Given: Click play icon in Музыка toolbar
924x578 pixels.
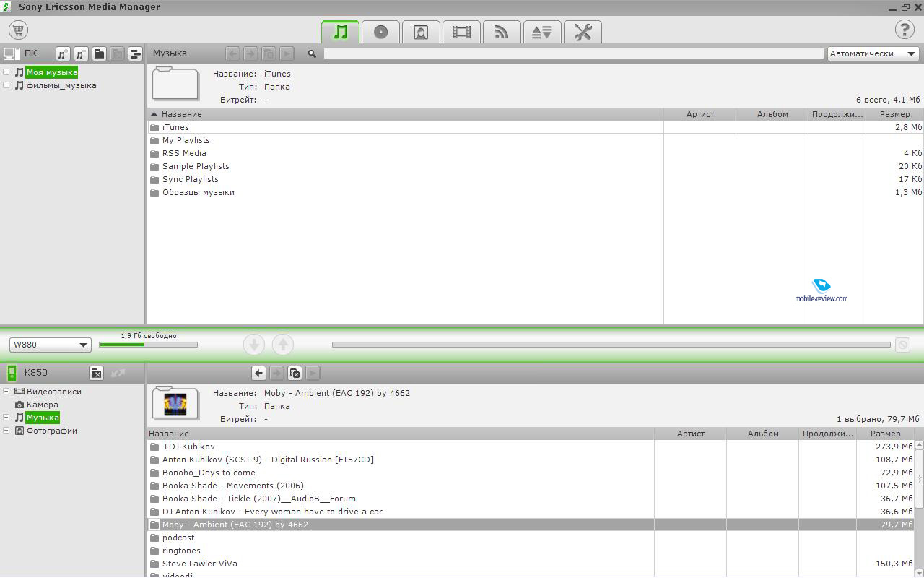Looking at the screenshot, I should tap(287, 53).
